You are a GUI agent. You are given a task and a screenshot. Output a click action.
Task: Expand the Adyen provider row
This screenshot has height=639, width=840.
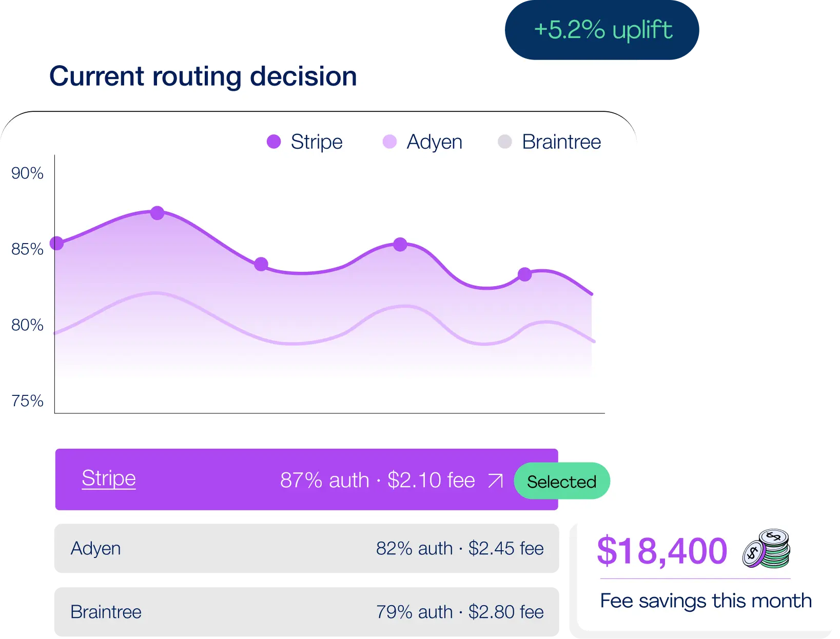click(306, 549)
